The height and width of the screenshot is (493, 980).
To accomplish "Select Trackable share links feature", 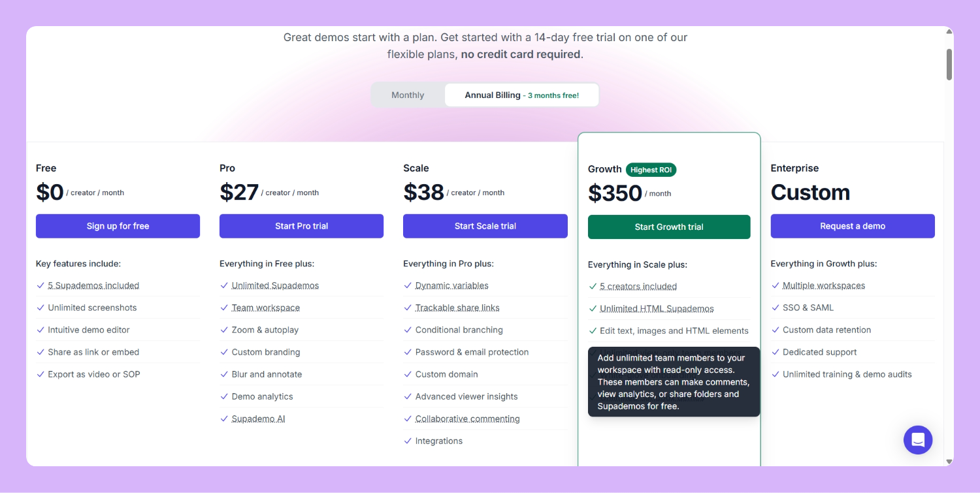I will (457, 308).
